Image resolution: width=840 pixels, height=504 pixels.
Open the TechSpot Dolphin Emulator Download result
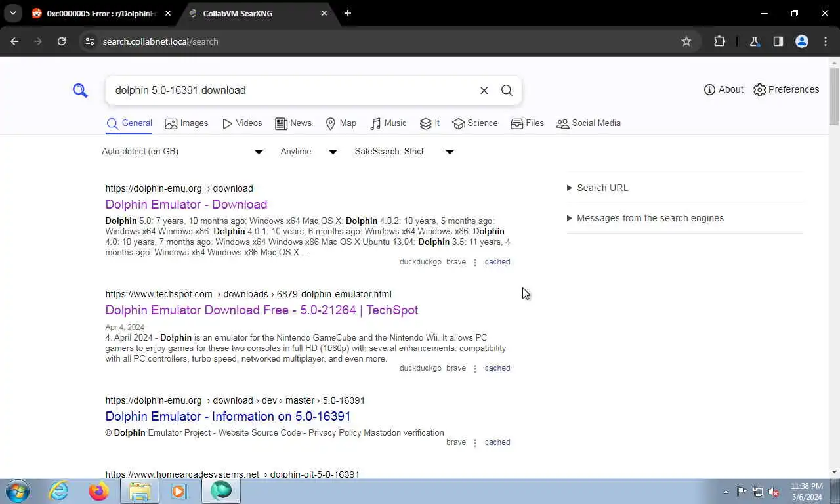(262, 310)
